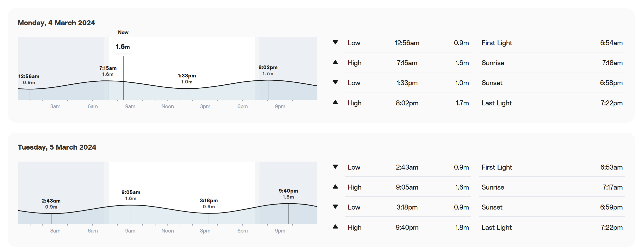The image size is (644, 252).
Task: Click Monday's First Light label
Action: click(x=497, y=43)
